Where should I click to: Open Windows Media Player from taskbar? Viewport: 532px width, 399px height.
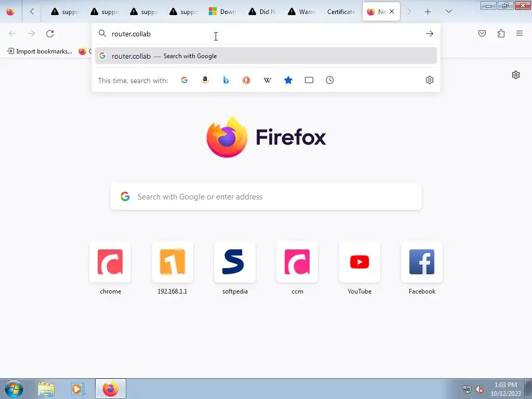[x=77, y=389]
